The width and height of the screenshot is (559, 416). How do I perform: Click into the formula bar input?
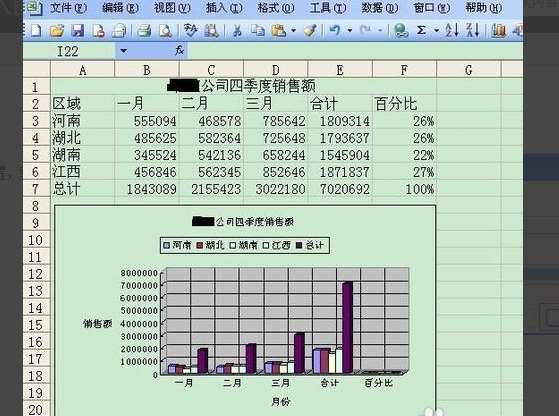[x=355, y=51]
